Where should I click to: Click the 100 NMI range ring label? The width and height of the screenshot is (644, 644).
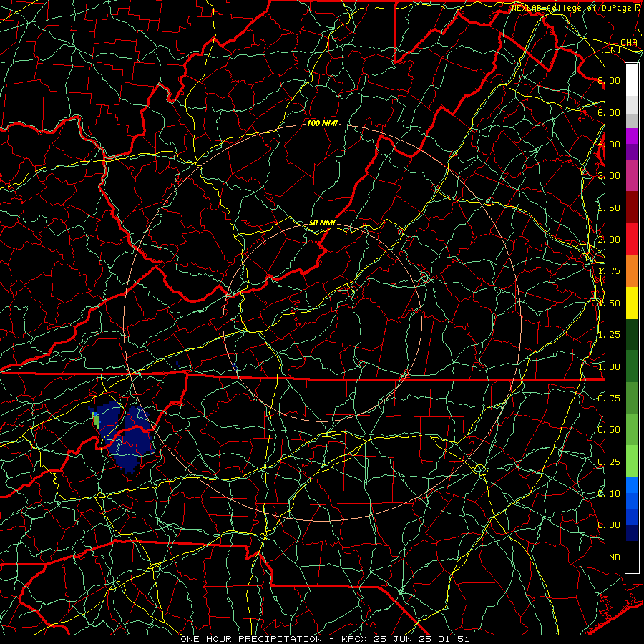coord(322,123)
